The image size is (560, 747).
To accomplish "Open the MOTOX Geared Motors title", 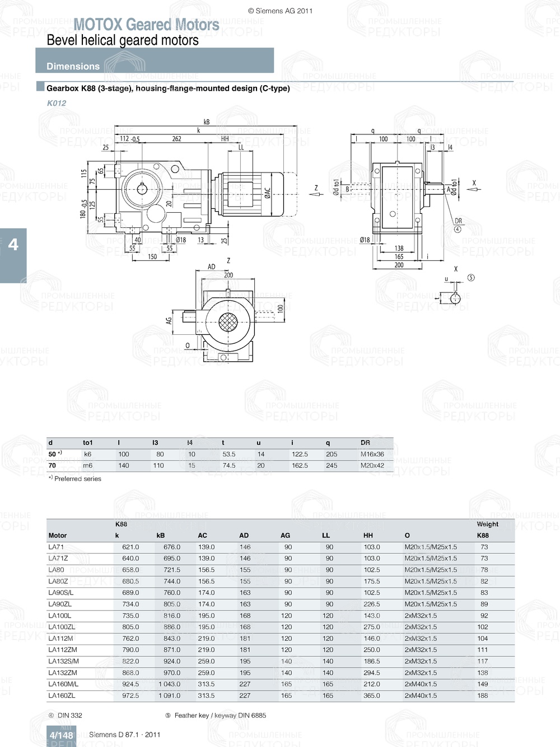I will [147, 25].
